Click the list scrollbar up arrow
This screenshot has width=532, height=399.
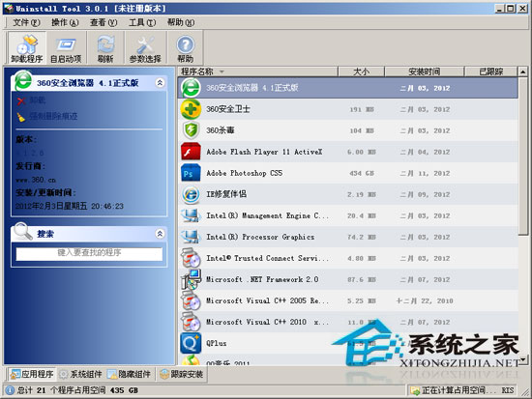[523, 71]
